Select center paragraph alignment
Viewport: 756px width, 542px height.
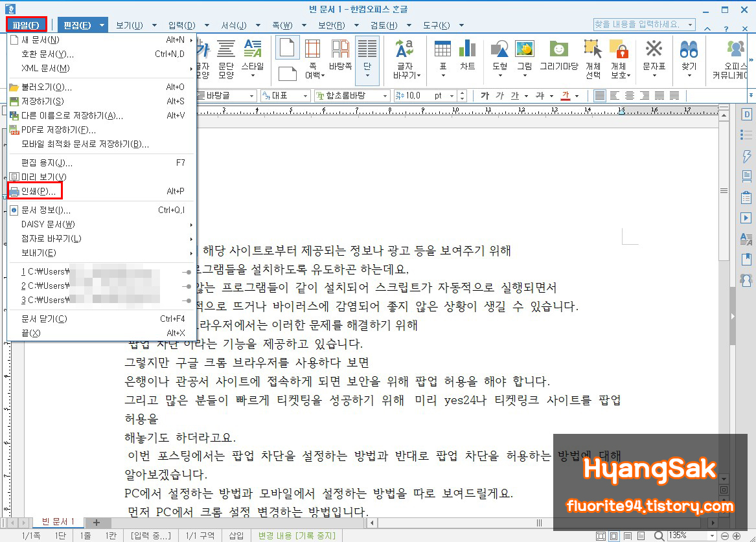[630, 95]
